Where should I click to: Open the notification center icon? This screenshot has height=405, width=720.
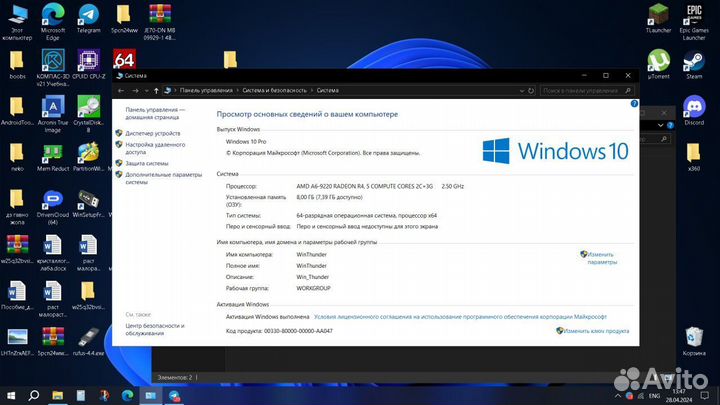click(704, 395)
